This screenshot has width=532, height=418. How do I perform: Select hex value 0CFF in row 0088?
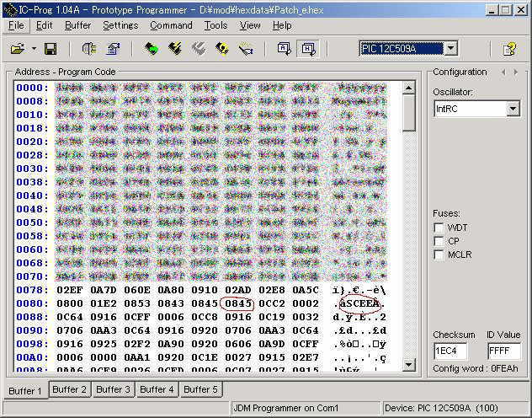pyautogui.click(x=136, y=317)
